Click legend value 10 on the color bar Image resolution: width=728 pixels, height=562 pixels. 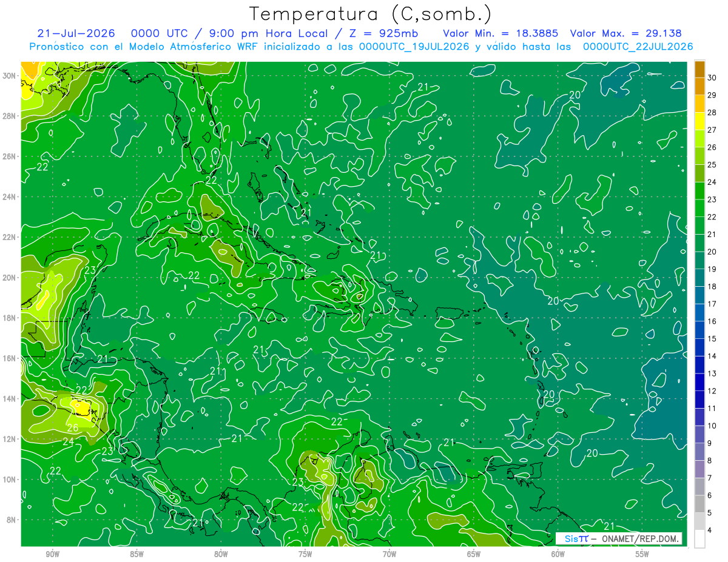click(x=712, y=426)
